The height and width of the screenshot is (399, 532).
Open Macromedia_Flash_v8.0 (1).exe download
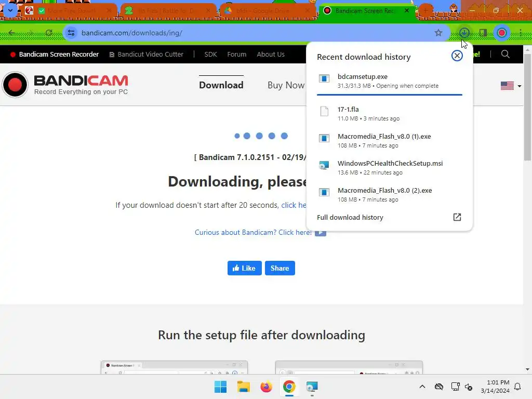click(390, 141)
